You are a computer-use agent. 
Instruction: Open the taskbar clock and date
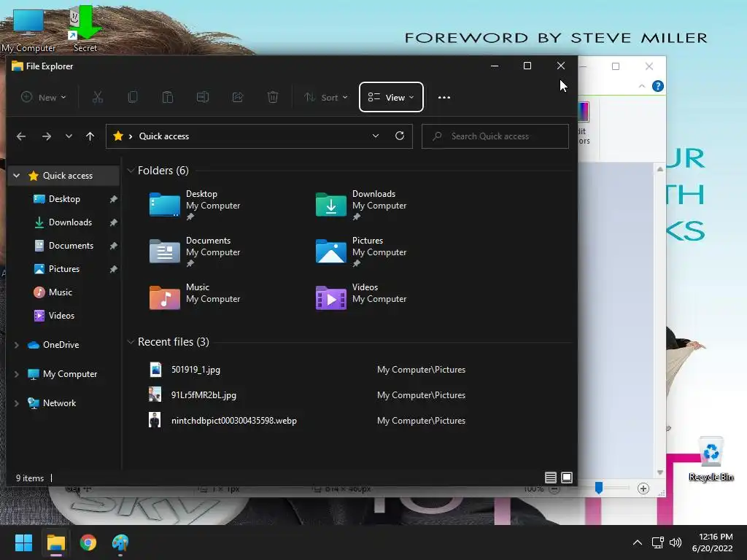click(x=713, y=542)
